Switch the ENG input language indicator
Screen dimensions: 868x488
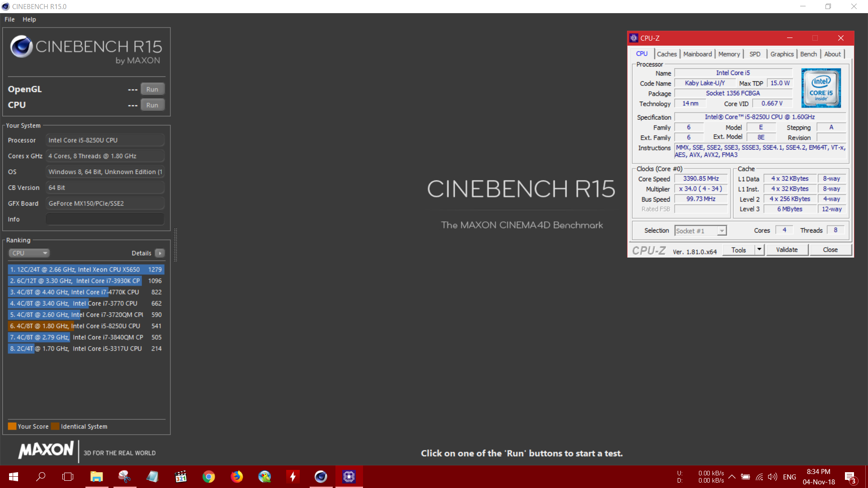pos(789,477)
